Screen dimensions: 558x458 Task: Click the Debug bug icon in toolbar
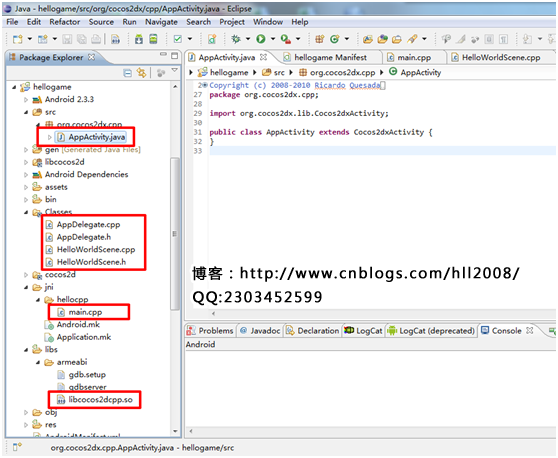[x=236, y=39]
